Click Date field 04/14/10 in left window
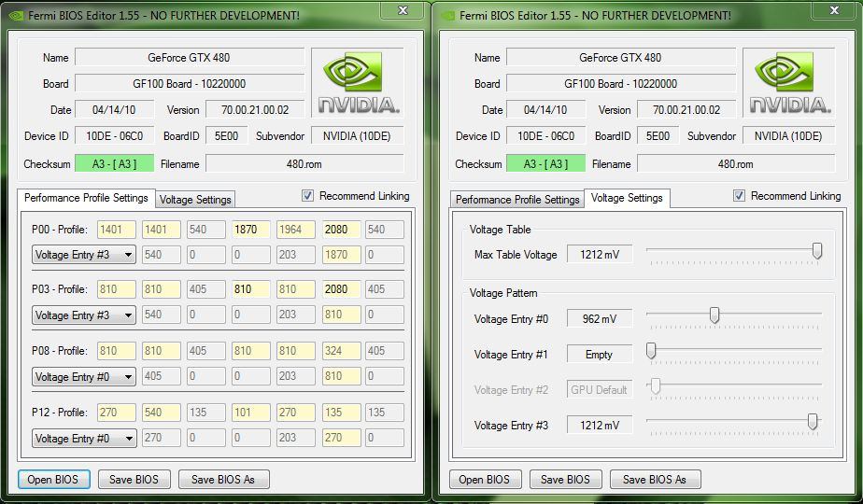The height and width of the screenshot is (504, 863). coord(115,109)
